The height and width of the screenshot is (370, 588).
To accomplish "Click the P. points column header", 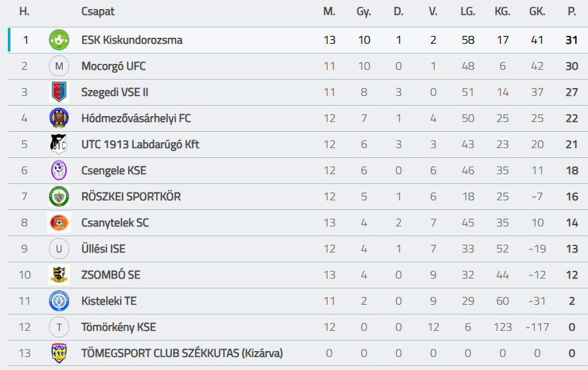I will pos(572,12).
